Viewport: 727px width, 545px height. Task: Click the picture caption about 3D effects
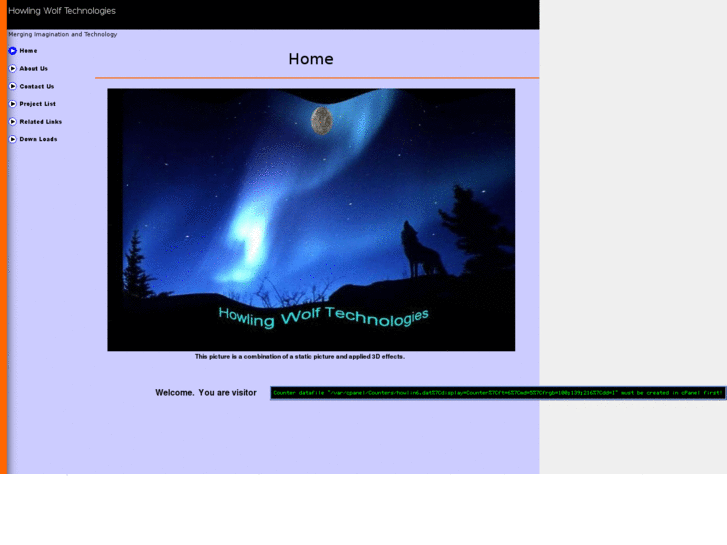[x=300, y=357]
